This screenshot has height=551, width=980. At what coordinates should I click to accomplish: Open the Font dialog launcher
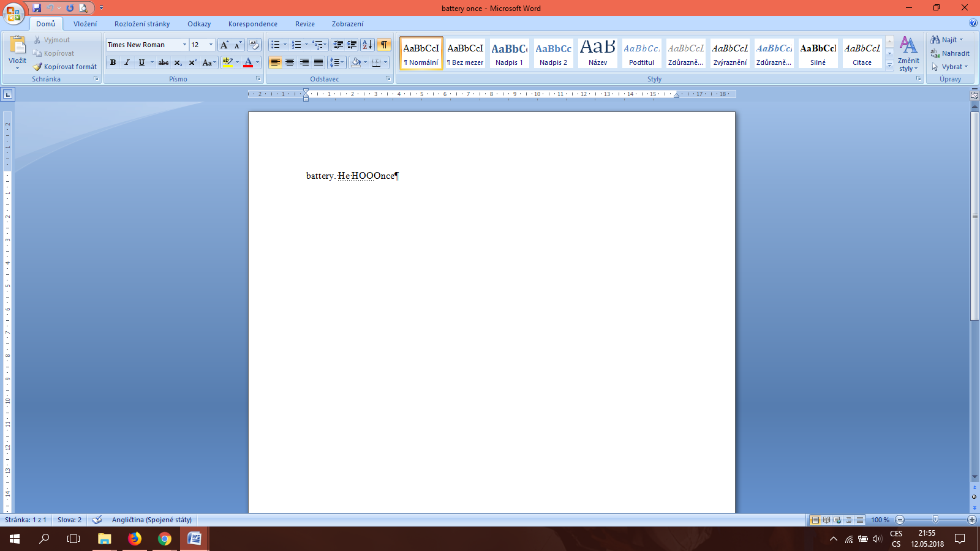coord(258,79)
